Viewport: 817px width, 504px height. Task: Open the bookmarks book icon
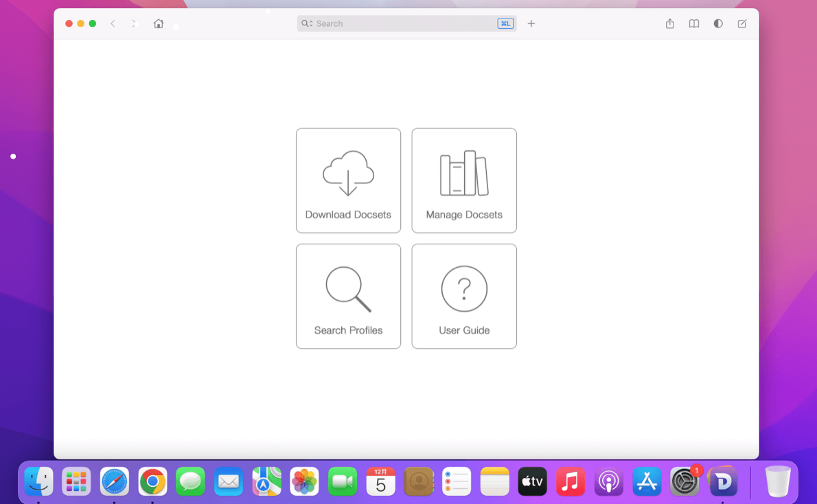tap(694, 23)
